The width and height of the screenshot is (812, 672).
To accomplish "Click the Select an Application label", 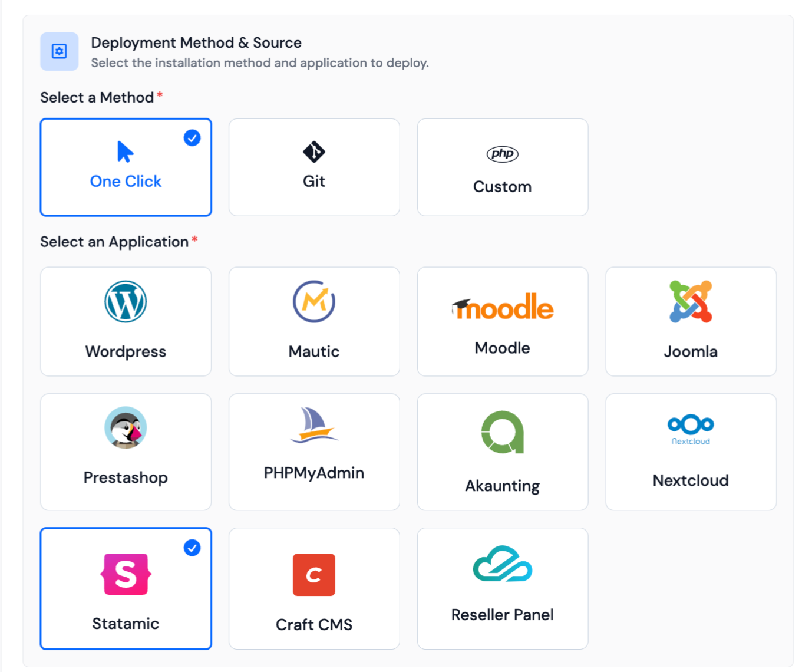I will [114, 242].
